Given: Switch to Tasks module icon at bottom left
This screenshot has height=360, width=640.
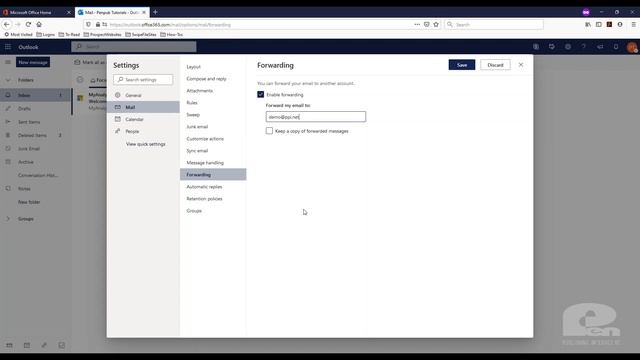Looking at the screenshot, I should click(x=62, y=345).
